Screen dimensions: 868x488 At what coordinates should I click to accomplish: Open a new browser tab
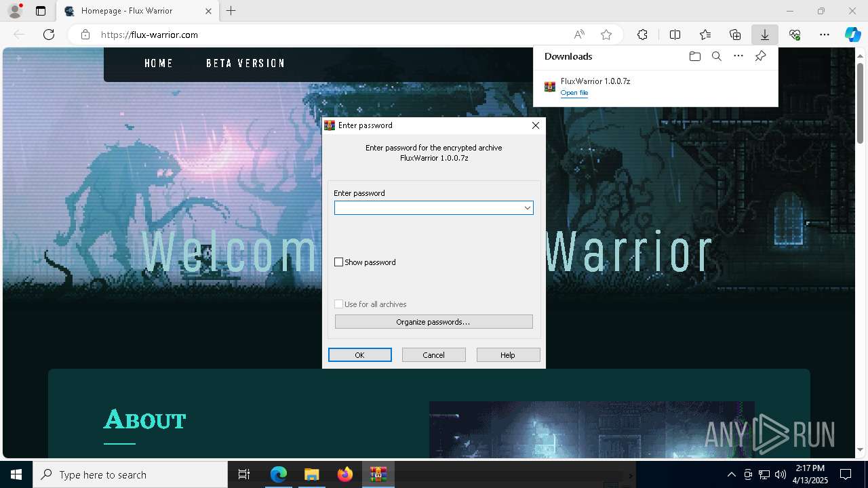[x=231, y=11]
